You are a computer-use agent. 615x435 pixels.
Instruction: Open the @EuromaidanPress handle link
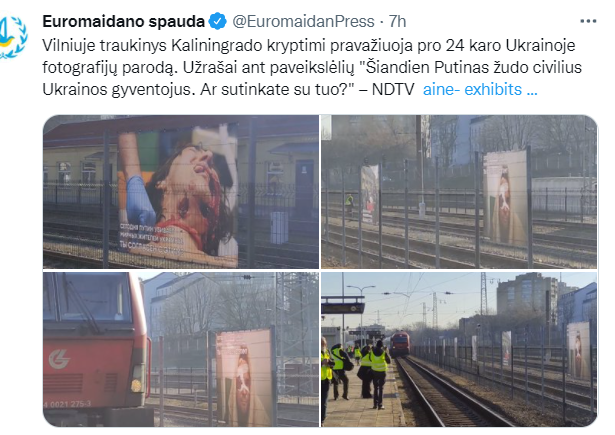303,22
